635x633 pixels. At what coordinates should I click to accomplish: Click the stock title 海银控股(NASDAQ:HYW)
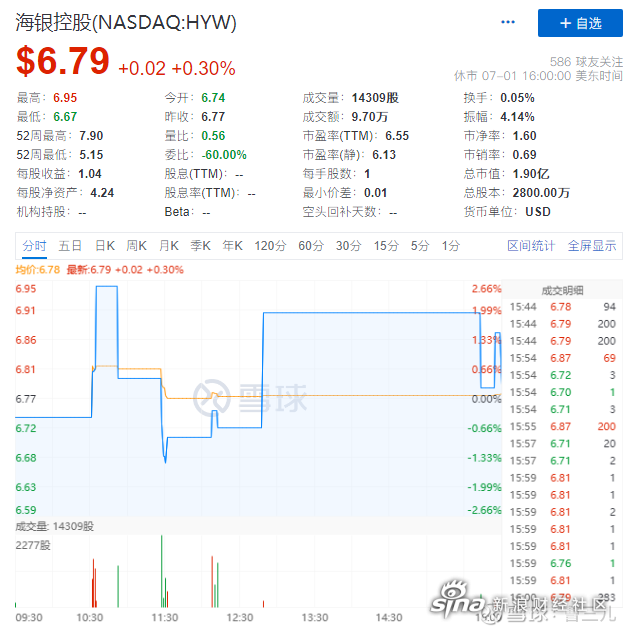pyautogui.click(x=126, y=22)
